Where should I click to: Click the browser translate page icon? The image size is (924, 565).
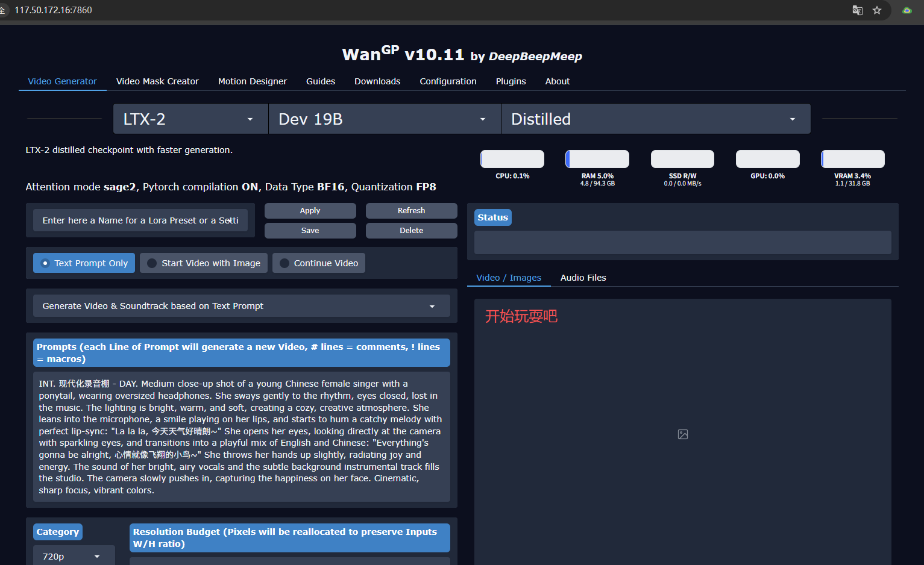[x=857, y=10]
